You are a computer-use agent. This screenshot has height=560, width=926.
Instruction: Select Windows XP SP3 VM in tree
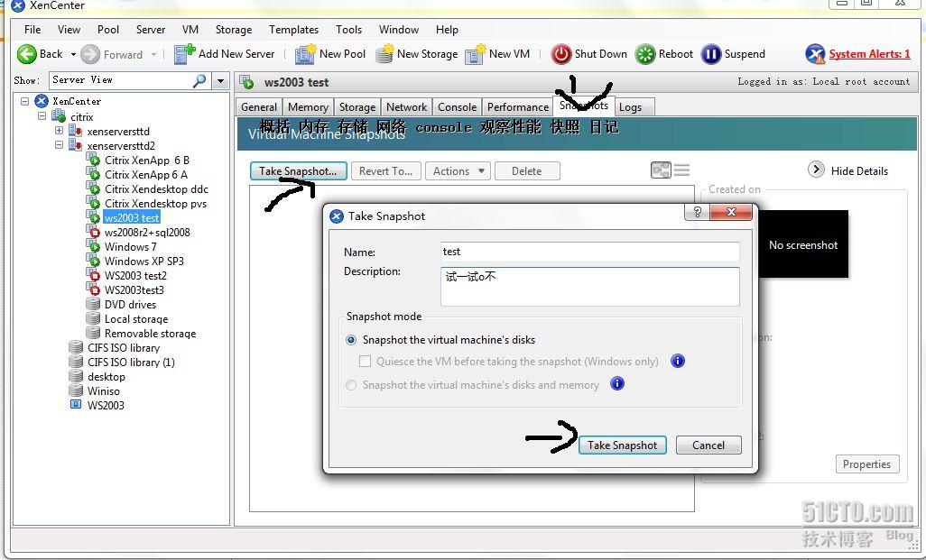(x=144, y=261)
